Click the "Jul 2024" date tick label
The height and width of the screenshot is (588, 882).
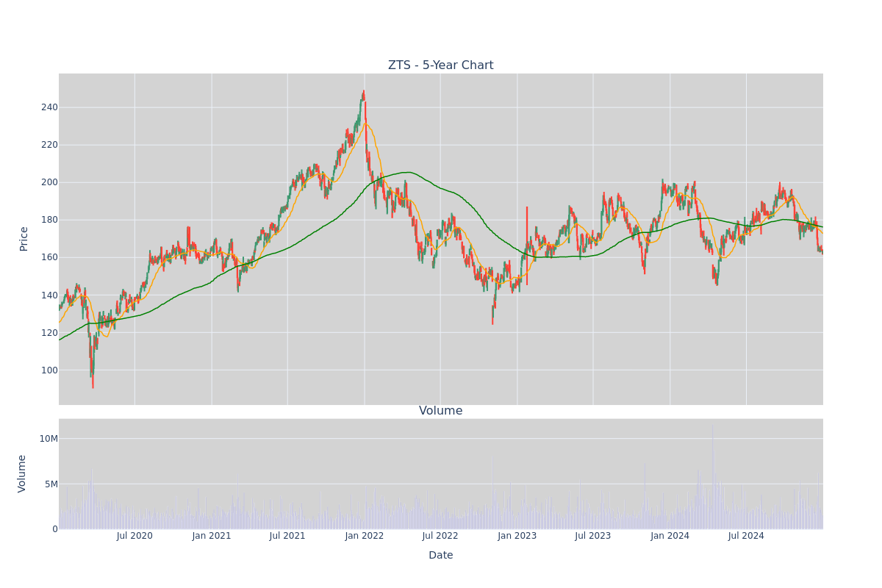tap(746, 536)
